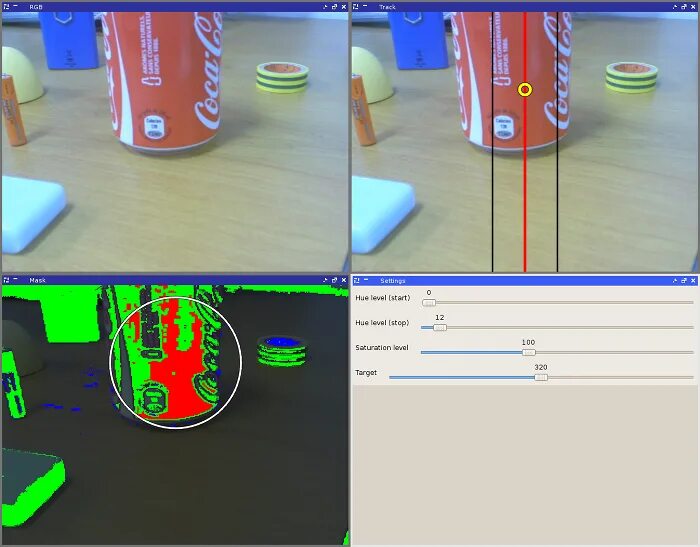
Task: Click the 'Track' window title text
Action: [387, 7]
